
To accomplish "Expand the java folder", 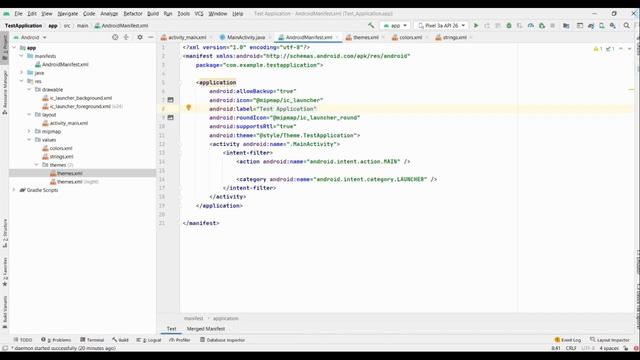I will 22,73.
